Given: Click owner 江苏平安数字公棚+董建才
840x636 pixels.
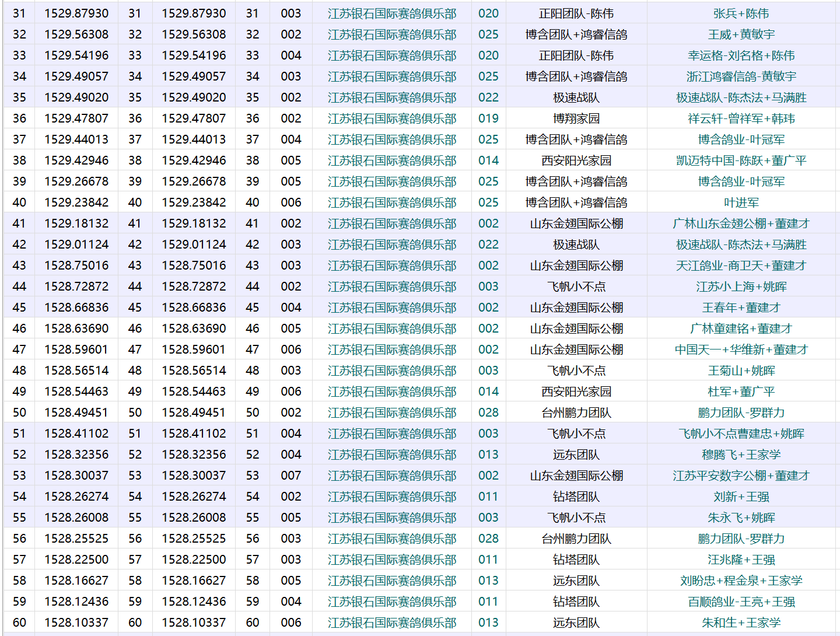Looking at the screenshot, I should pyautogui.click(x=741, y=476).
